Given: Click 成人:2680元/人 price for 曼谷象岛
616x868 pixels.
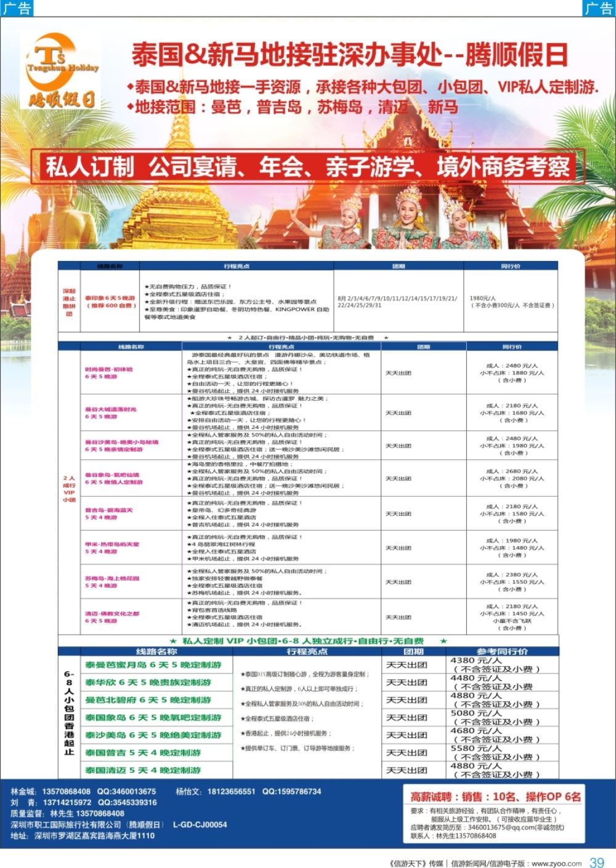Looking at the screenshot, I should click(512, 471).
